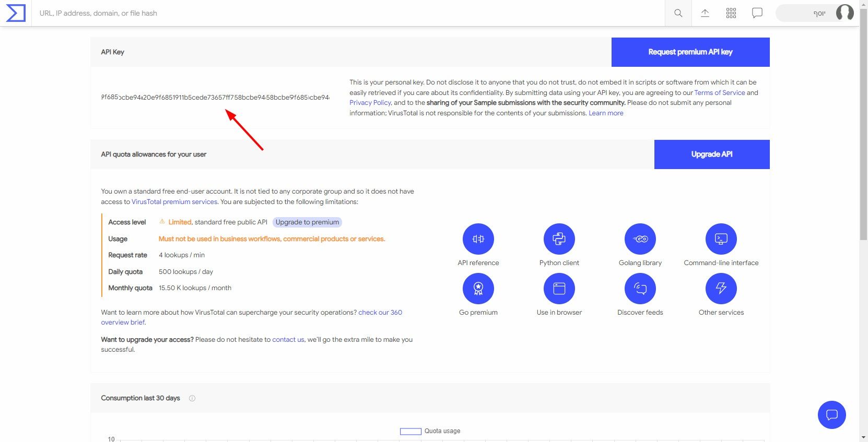Open the Command-line interface icon

[721, 239]
